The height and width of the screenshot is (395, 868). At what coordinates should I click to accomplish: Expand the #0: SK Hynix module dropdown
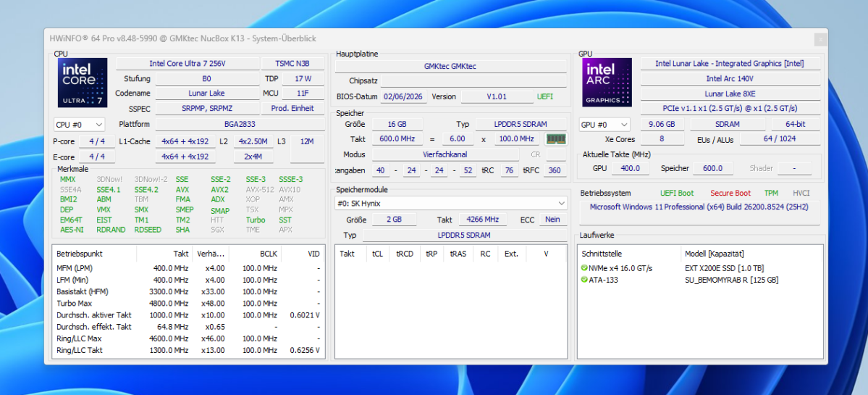pos(451,204)
